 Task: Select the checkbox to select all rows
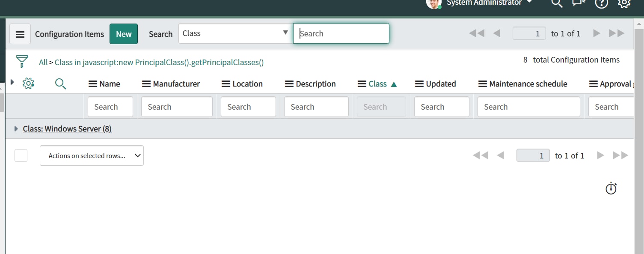[x=21, y=155]
